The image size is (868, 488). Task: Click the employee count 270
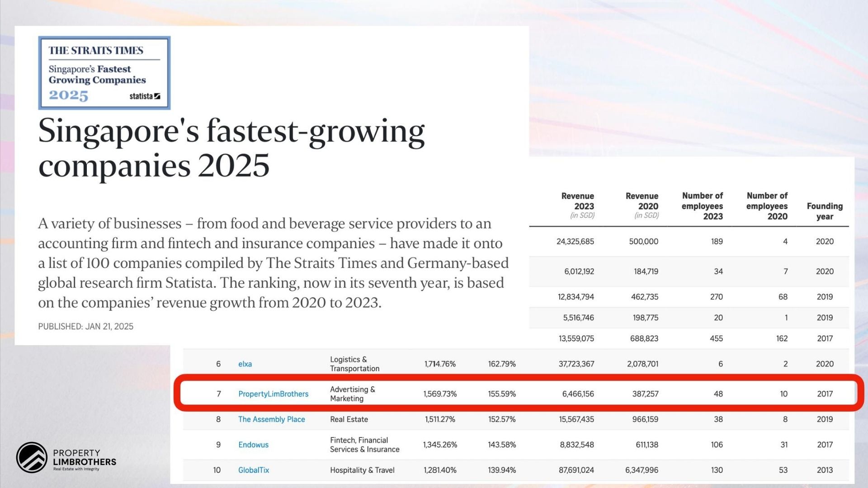click(716, 297)
